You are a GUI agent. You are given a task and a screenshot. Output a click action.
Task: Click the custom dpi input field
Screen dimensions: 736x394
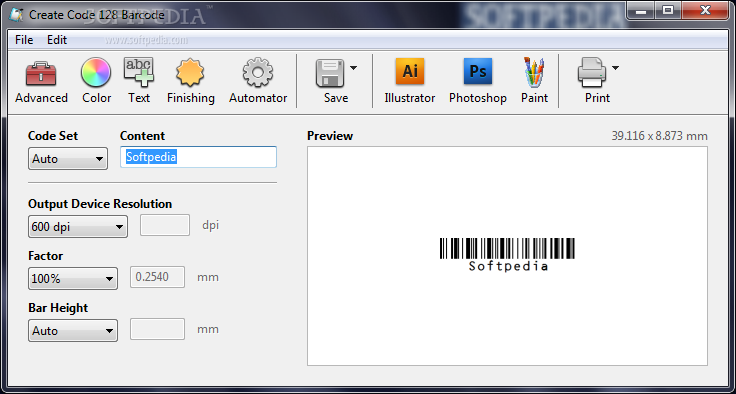point(165,225)
